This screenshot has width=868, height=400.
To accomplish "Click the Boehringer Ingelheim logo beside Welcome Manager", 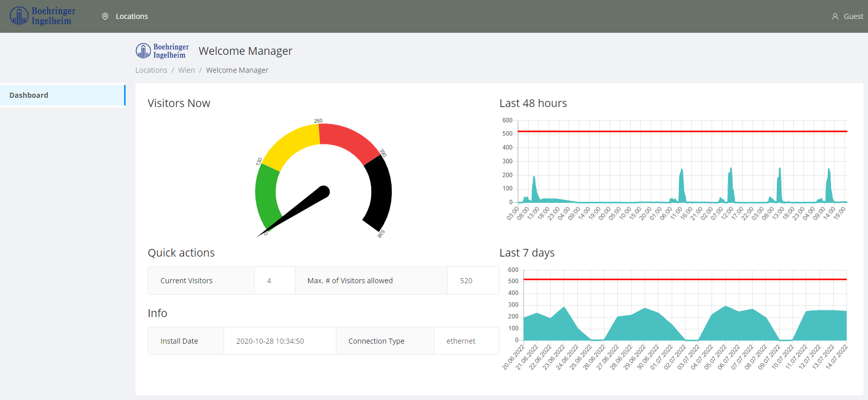I will 162,51.
